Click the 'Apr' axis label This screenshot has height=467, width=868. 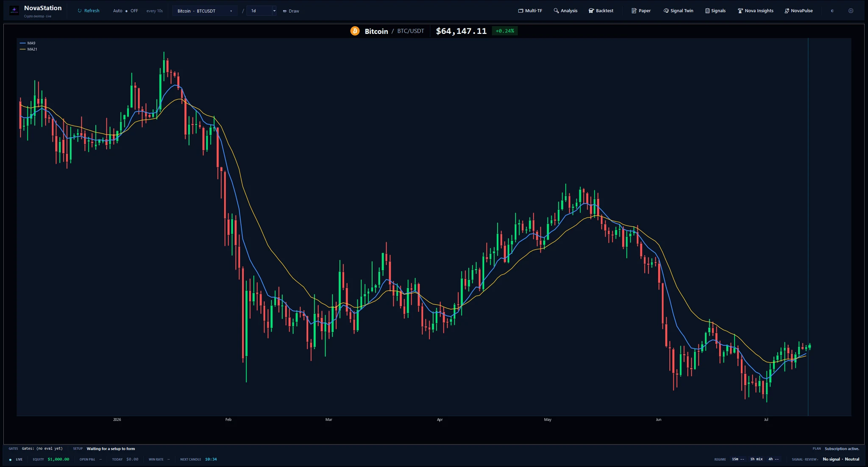(x=440, y=420)
